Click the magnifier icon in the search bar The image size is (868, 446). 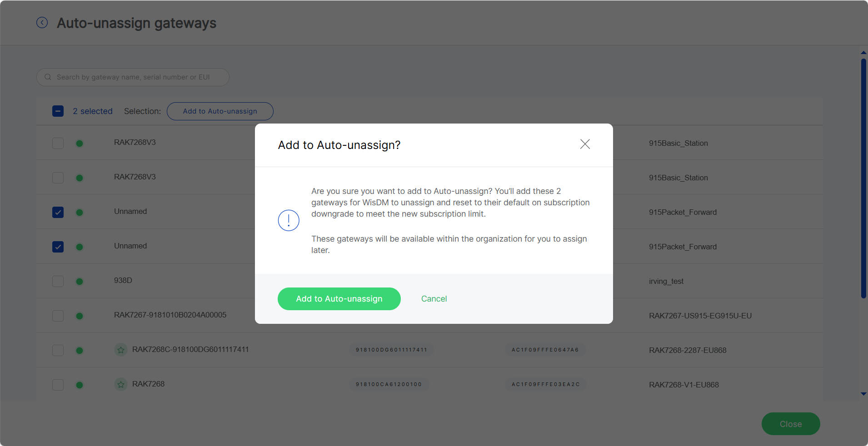[x=48, y=77]
